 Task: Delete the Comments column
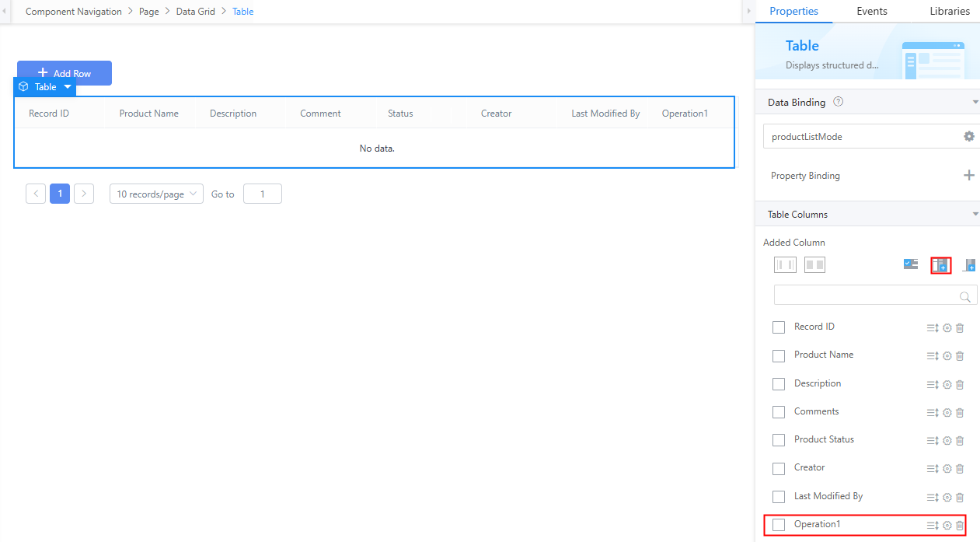point(960,413)
